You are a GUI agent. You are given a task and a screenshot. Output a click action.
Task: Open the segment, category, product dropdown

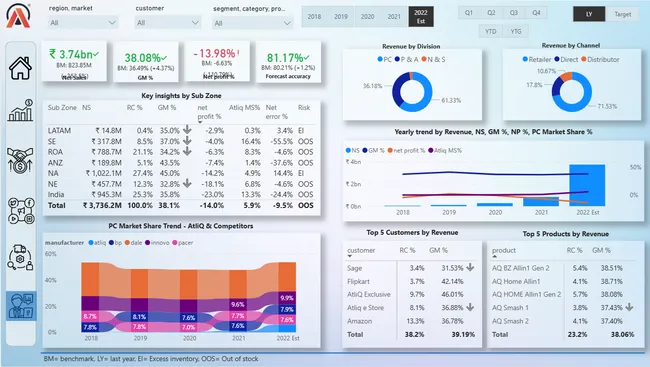pyautogui.click(x=252, y=23)
